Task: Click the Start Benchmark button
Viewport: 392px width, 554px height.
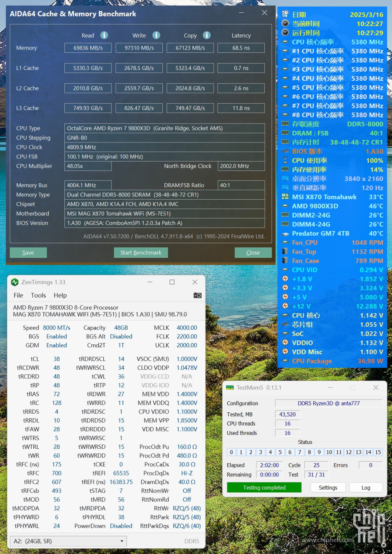Action: pyautogui.click(x=141, y=252)
